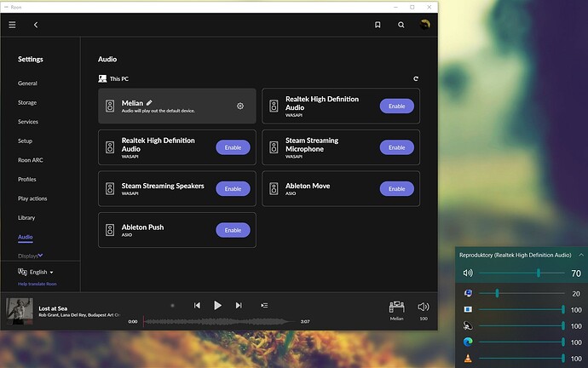Click the This PC computer icon
Screen dimensions: 588x368
(x=102, y=78)
